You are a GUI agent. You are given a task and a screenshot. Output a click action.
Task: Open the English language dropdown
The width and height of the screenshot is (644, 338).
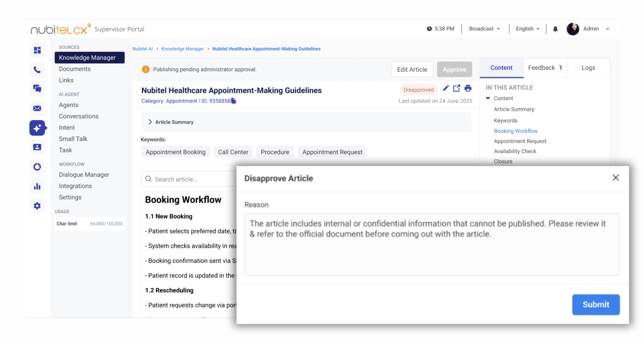tap(527, 29)
